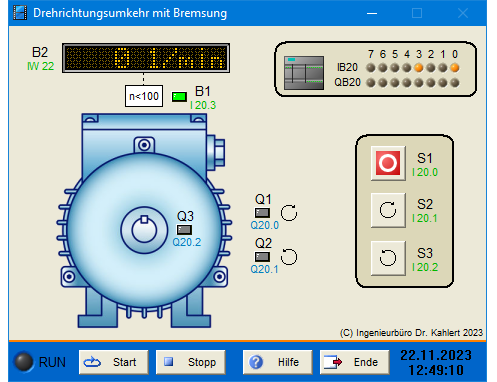Click the B2 speed LED display

pos(146,58)
